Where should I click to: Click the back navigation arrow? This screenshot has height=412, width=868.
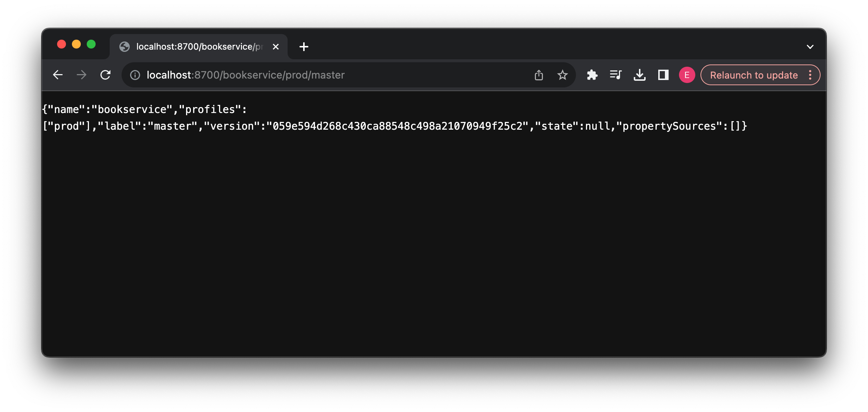click(58, 74)
